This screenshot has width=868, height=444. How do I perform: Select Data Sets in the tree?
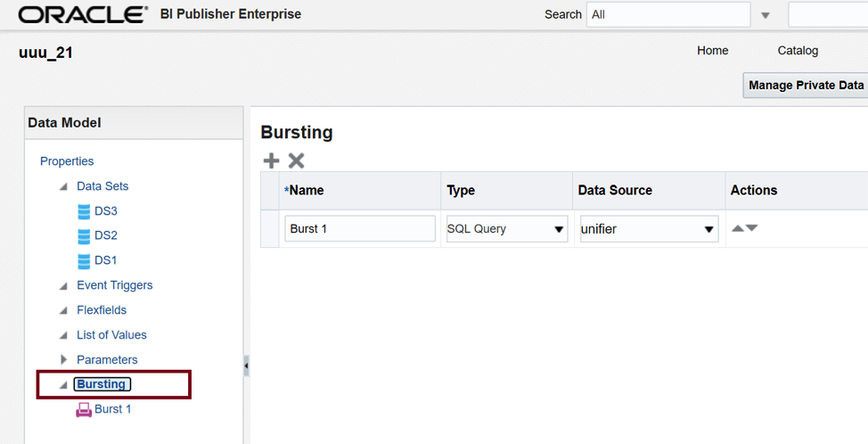pos(102,186)
